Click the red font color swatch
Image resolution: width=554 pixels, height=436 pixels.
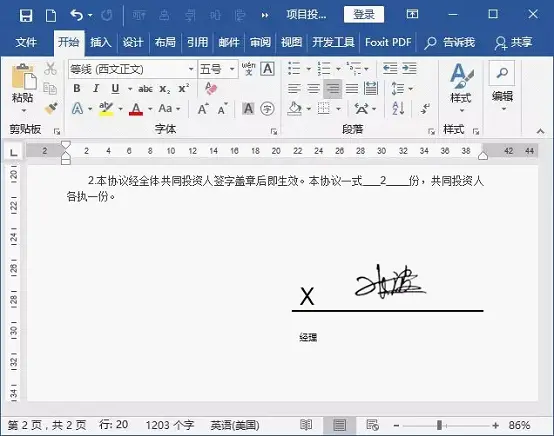tap(136, 109)
